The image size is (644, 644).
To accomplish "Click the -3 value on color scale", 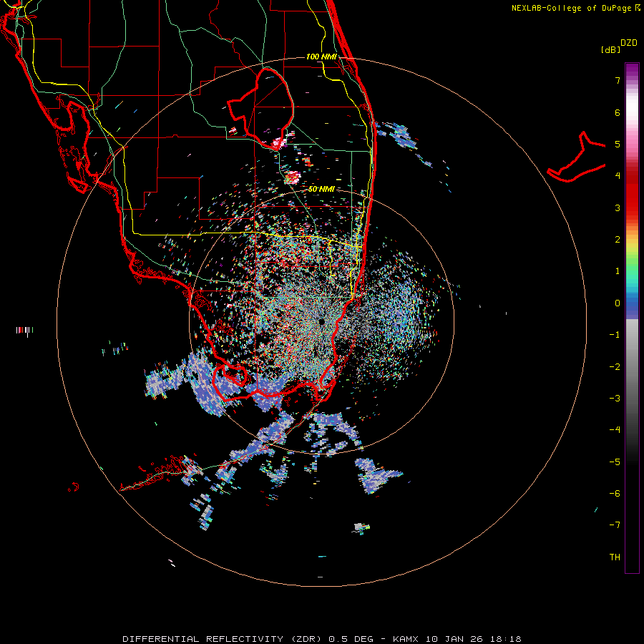I will (x=615, y=399).
